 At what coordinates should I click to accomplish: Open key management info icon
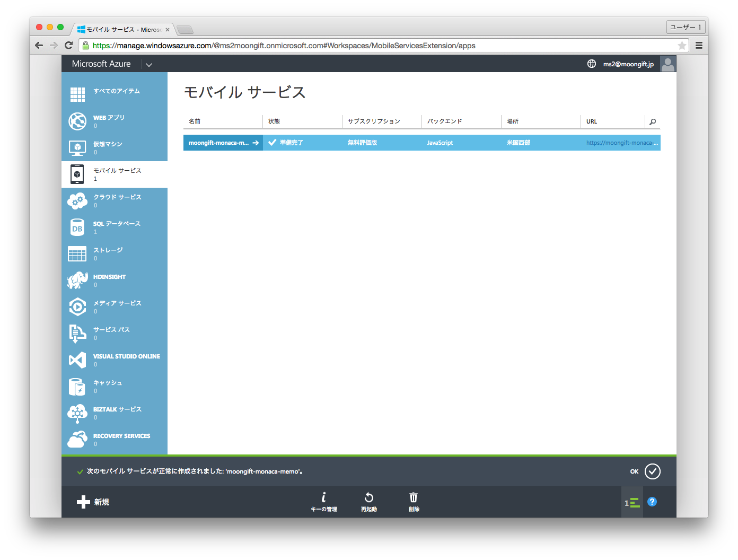[x=323, y=498]
